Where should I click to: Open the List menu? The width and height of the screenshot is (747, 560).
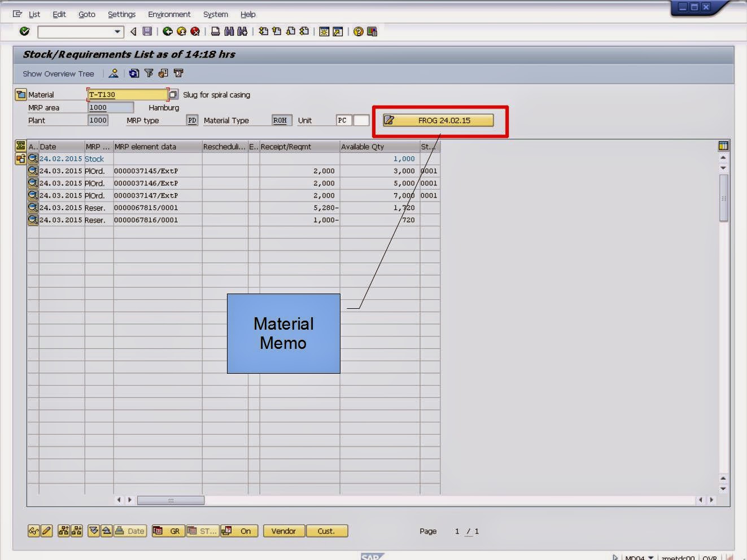click(34, 14)
